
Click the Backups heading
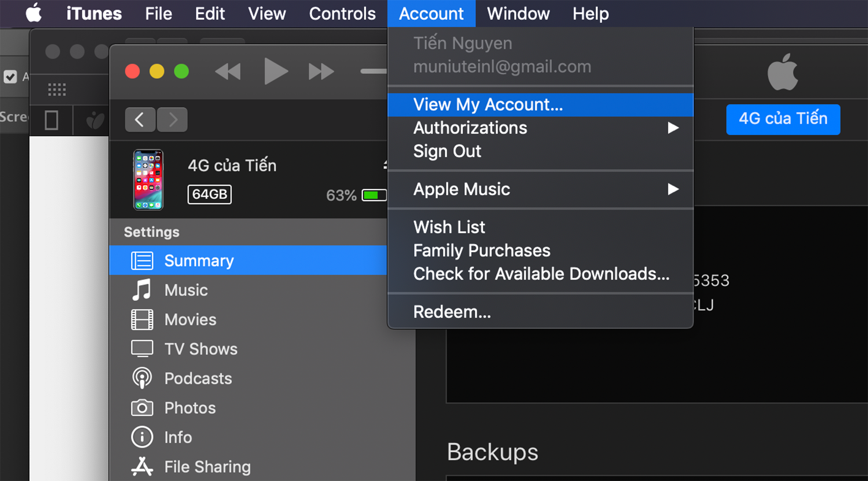coord(492,452)
